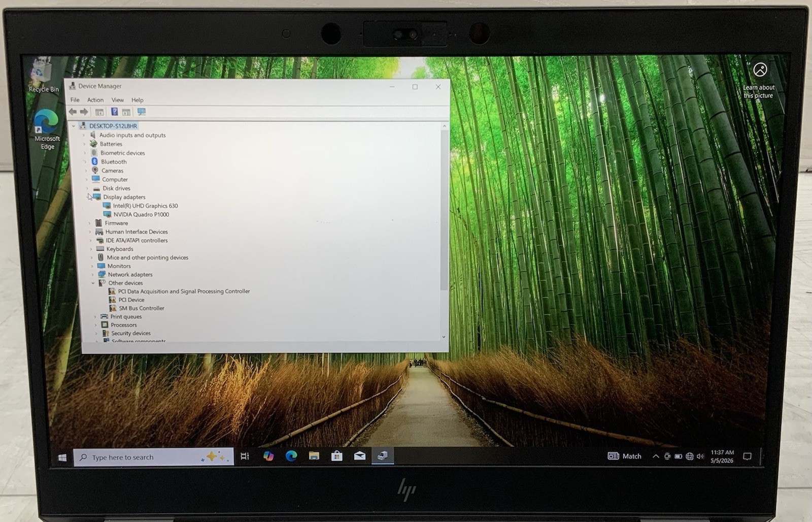Select Intel(R) UHD Graphics 630

[x=145, y=206]
